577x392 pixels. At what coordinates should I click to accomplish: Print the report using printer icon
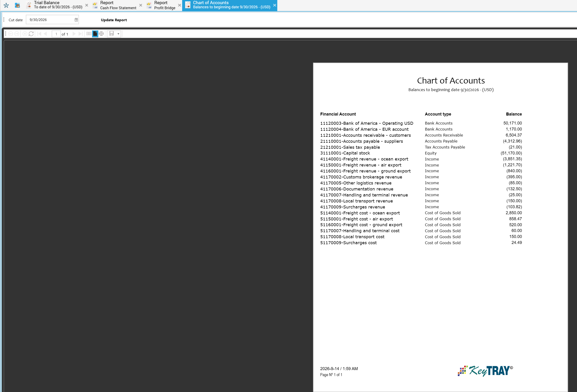tap(101, 34)
